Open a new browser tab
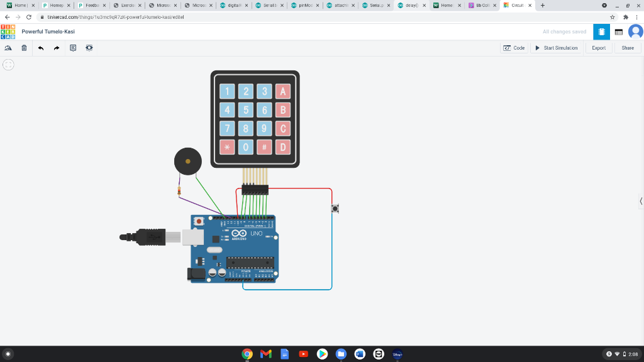Screen dimensions: 644x362 [x=543, y=5]
